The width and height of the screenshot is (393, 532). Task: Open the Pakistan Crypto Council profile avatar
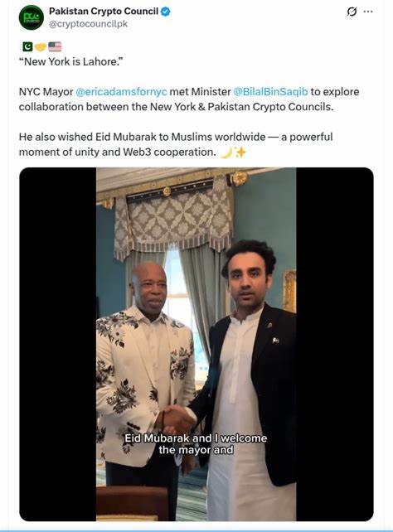[x=32, y=17]
